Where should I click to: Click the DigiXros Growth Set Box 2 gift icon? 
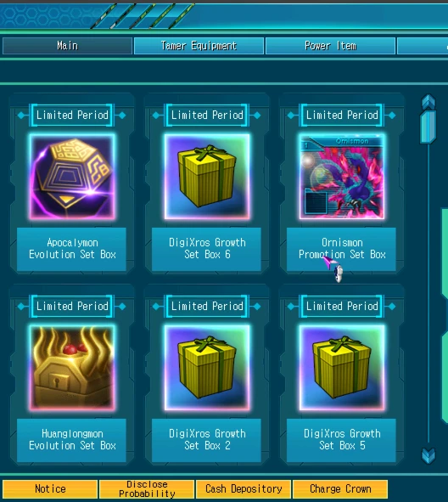[x=207, y=368]
